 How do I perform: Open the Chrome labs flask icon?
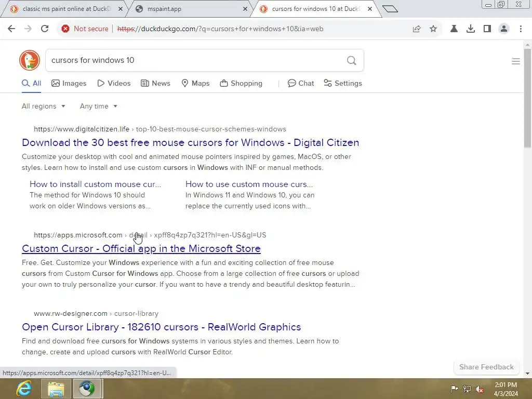click(x=454, y=29)
